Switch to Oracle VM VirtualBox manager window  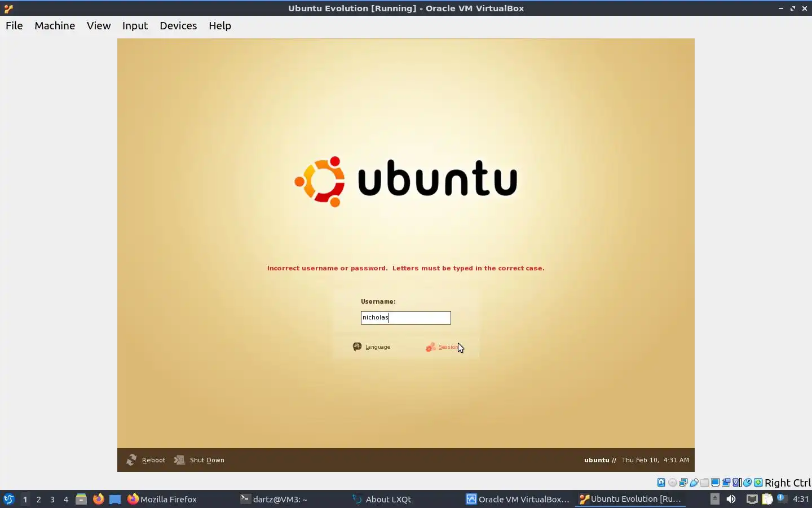(518, 499)
